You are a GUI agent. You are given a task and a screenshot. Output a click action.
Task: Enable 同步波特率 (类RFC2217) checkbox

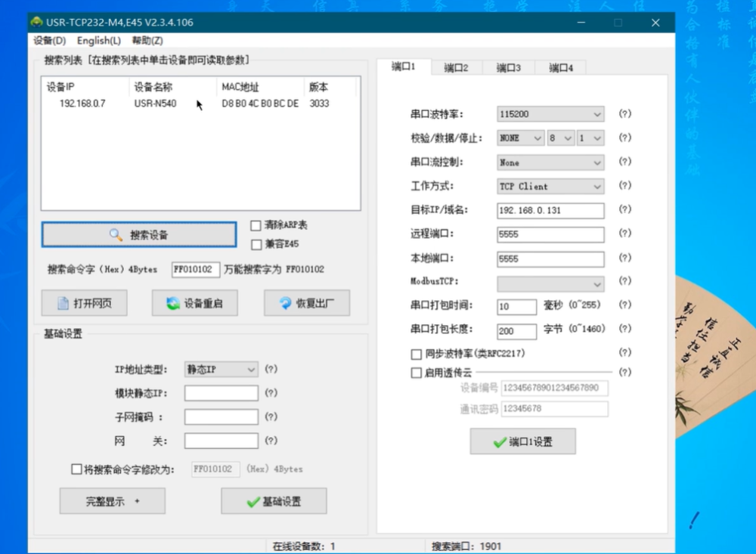(416, 354)
